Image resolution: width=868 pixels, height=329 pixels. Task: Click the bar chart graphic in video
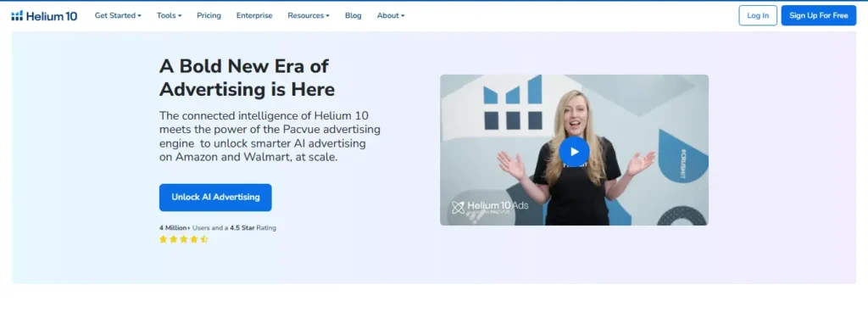point(513,103)
